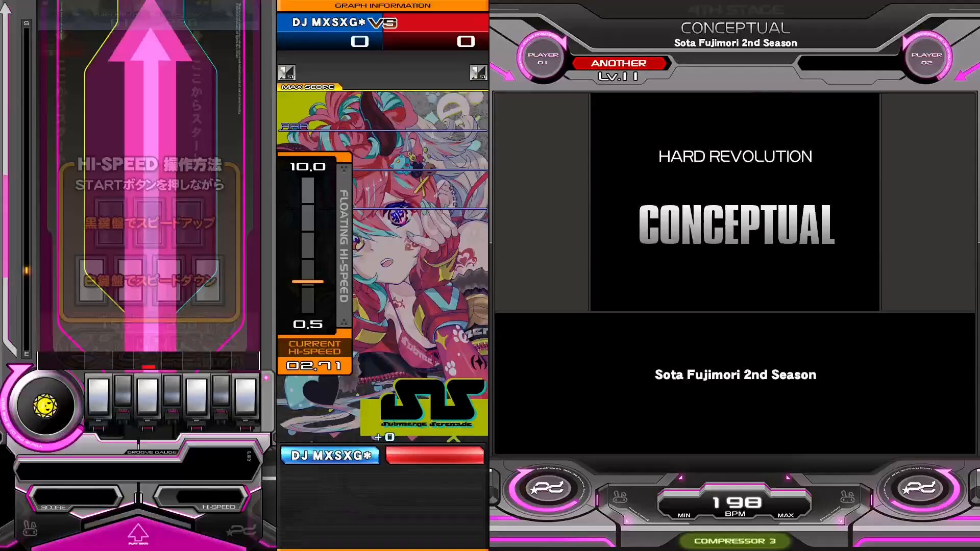Tap the first white key

(98, 395)
